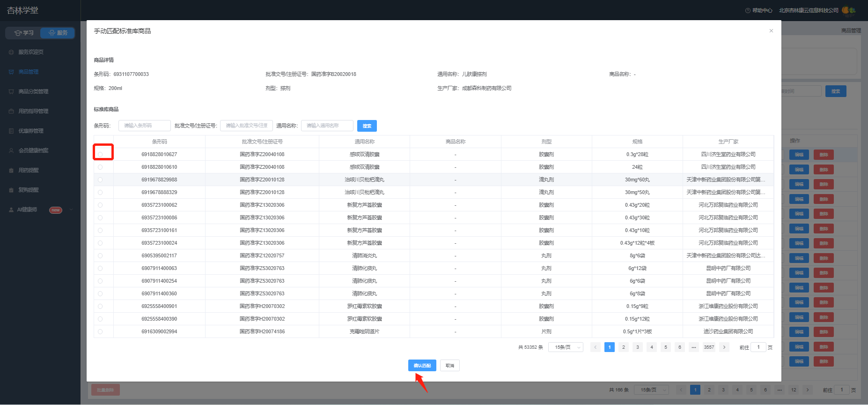This screenshot has height=405, width=868.
Task: Click the 服务欢迎页 sidebar icon
Action: pyautogui.click(x=11, y=52)
